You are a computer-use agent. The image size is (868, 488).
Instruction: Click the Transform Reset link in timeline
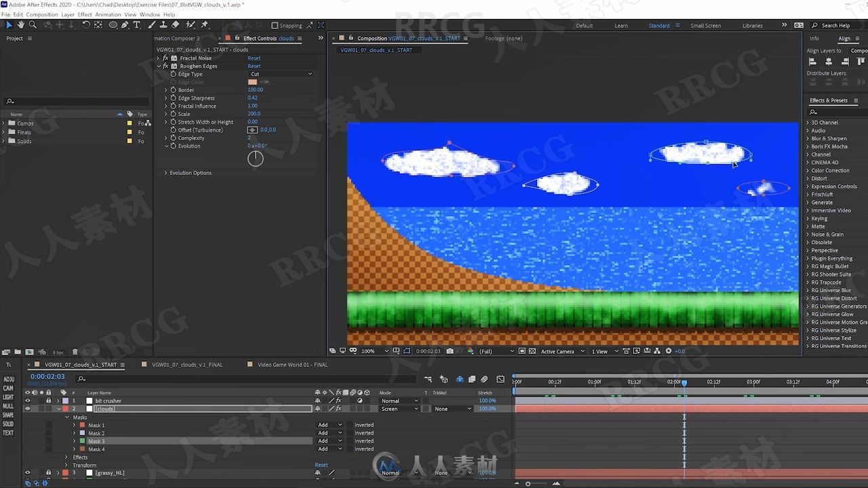click(321, 465)
